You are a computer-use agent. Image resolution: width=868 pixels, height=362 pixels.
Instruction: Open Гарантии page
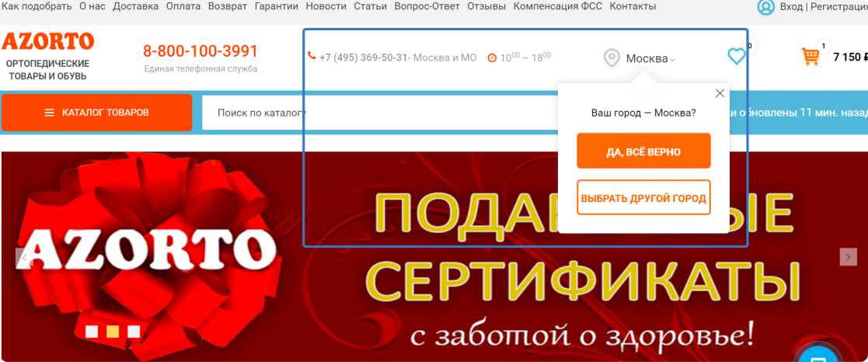276,7
